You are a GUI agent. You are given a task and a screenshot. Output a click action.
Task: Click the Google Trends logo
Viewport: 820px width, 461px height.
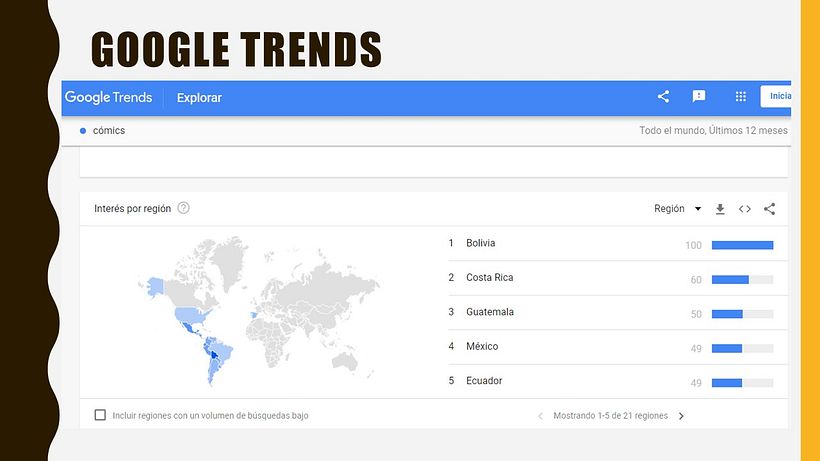(x=108, y=97)
